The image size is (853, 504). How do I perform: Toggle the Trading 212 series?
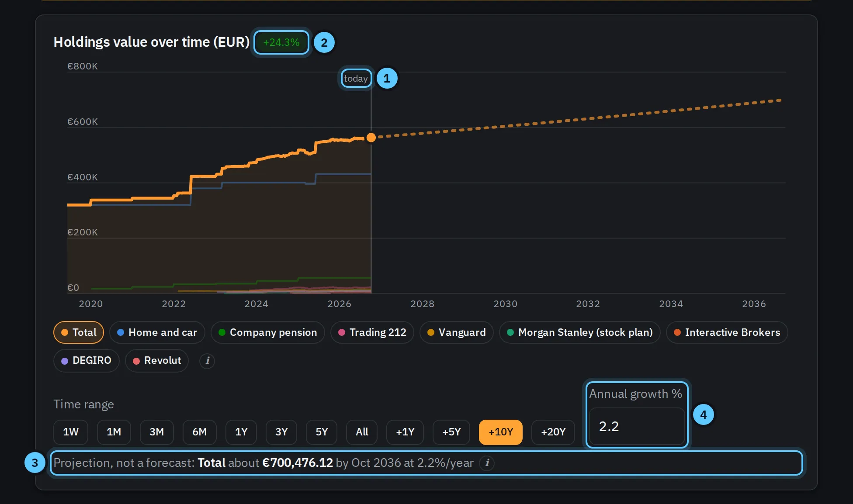[x=372, y=332]
